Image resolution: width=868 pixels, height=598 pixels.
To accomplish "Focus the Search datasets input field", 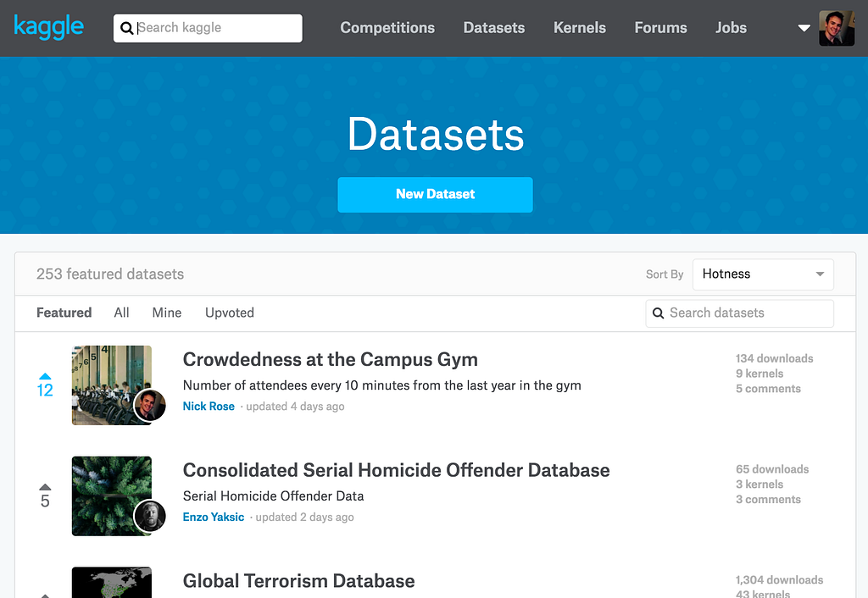I will pos(739,313).
